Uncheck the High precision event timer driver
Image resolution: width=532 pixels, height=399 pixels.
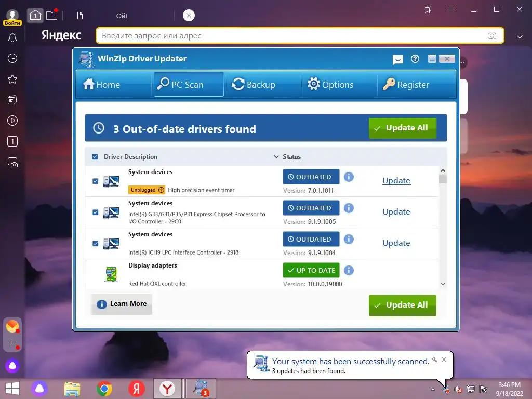[x=96, y=181]
